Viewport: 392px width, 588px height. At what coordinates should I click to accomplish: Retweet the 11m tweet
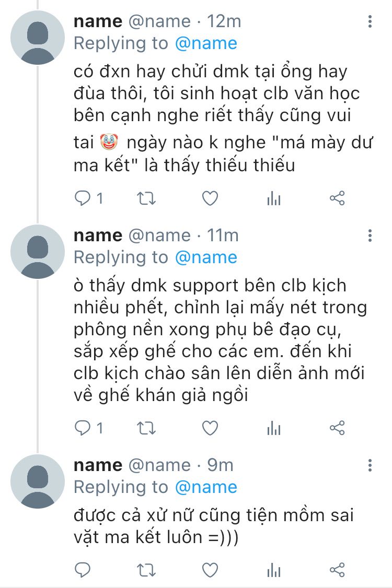[146, 429]
